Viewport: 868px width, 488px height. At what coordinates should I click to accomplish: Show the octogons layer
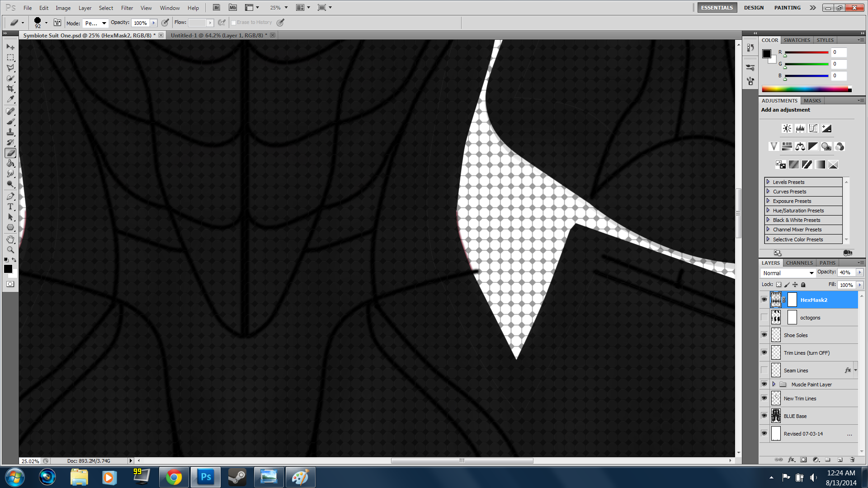coord(764,317)
